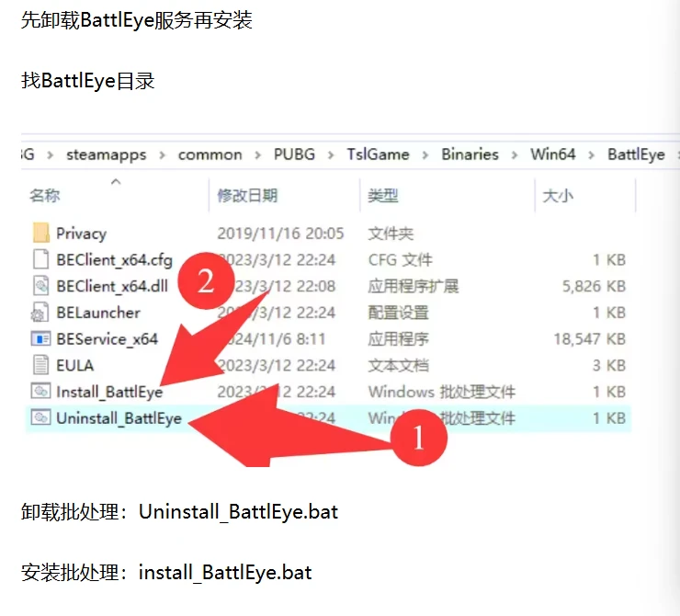Click the 类型 column header
This screenshot has width=680, height=616.
383,195
